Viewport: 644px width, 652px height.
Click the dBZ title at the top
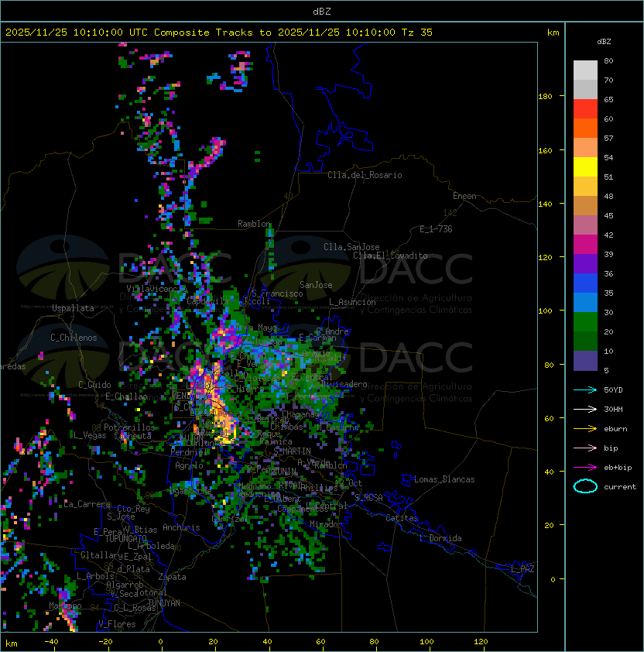pyautogui.click(x=322, y=11)
